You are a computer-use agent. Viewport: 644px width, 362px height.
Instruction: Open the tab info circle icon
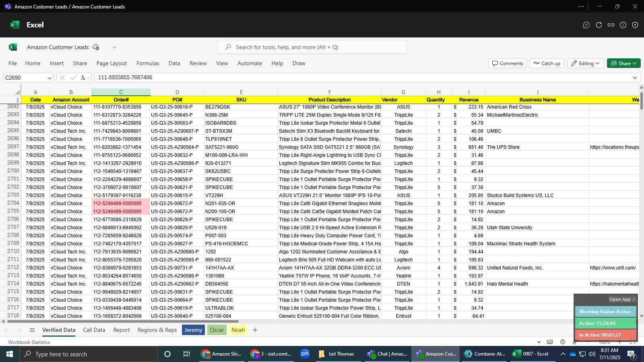pyautogui.click(x=623, y=25)
